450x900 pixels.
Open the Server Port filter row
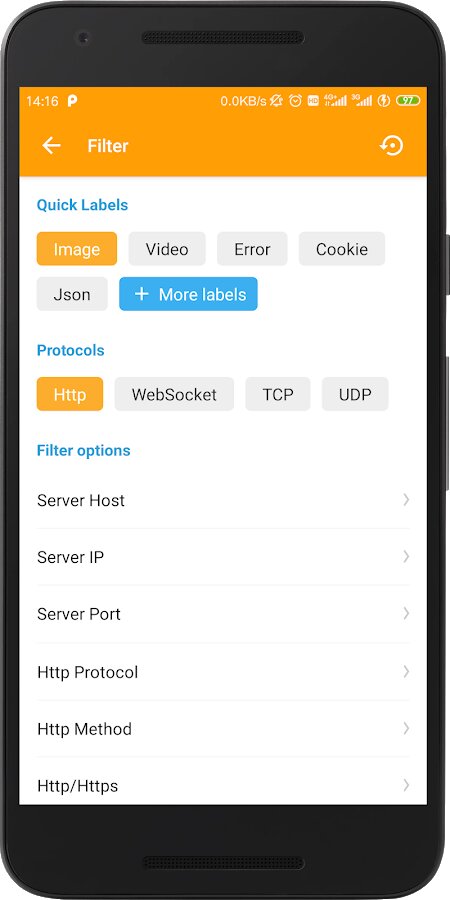pyautogui.click(x=223, y=614)
